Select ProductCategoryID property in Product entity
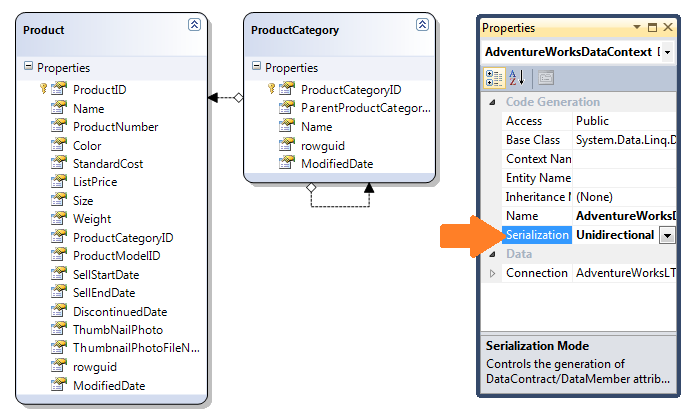 click(123, 238)
